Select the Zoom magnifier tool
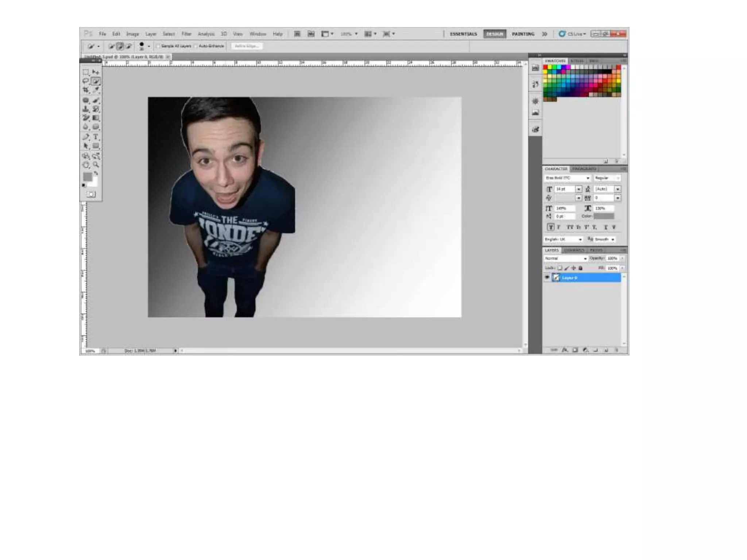This screenshot has height=560, width=747. (x=96, y=165)
